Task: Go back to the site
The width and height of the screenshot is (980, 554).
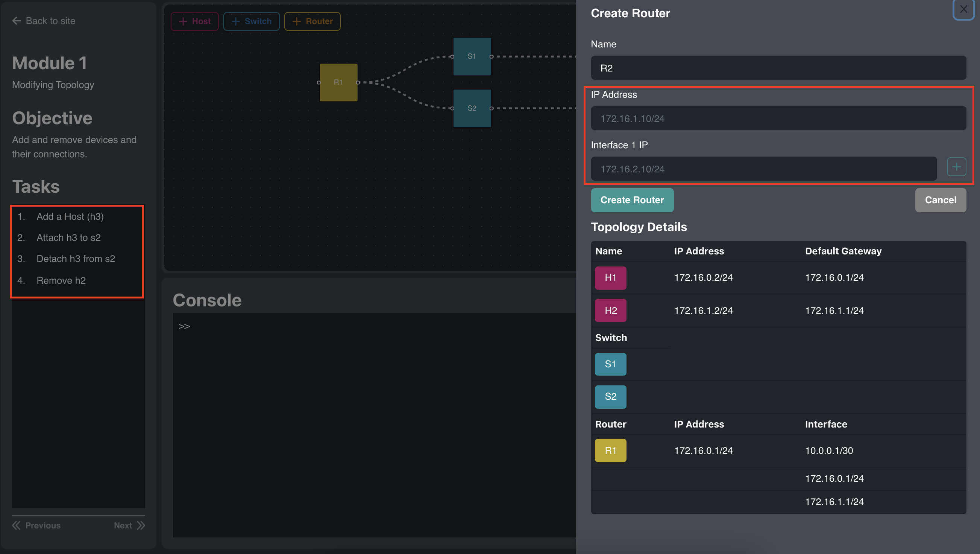Action: point(44,21)
